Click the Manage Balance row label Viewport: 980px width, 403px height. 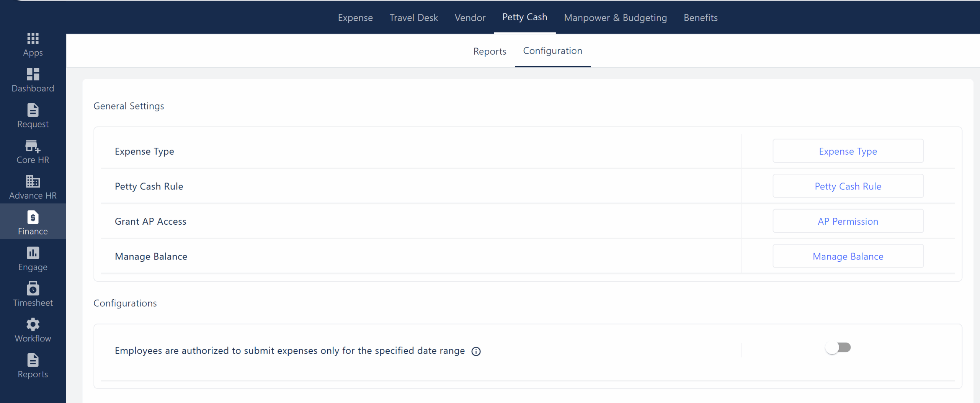click(x=151, y=257)
